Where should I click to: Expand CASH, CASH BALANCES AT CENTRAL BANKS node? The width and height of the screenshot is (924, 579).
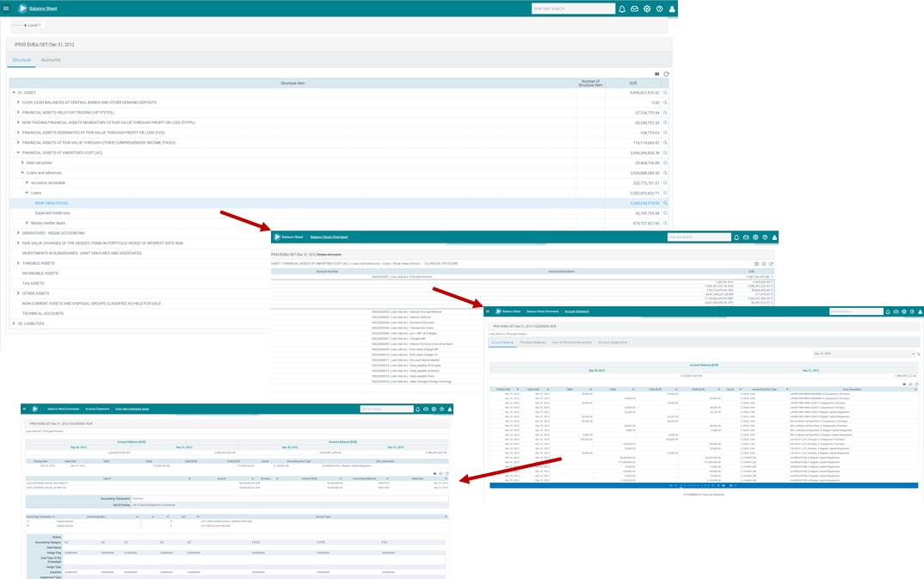18,102
